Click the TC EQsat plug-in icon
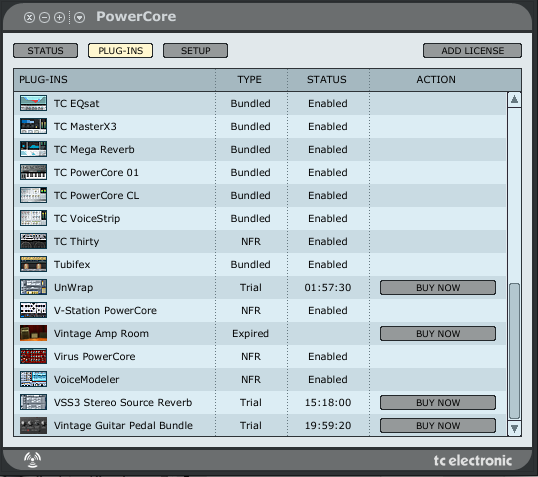This screenshot has height=477, width=538. click(x=33, y=103)
